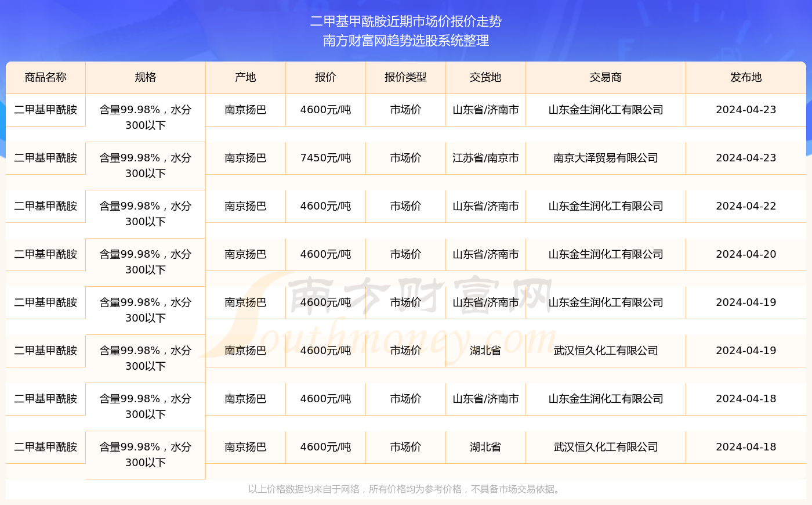Screen dimensions: 812x505
Task: Click the 产地 column header
Action: tap(245, 77)
